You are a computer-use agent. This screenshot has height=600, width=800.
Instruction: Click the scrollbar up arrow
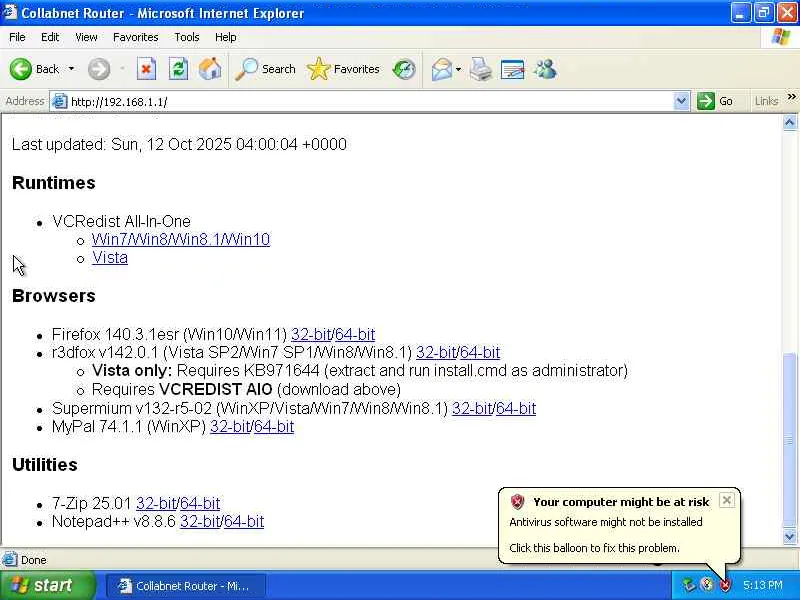(790, 122)
